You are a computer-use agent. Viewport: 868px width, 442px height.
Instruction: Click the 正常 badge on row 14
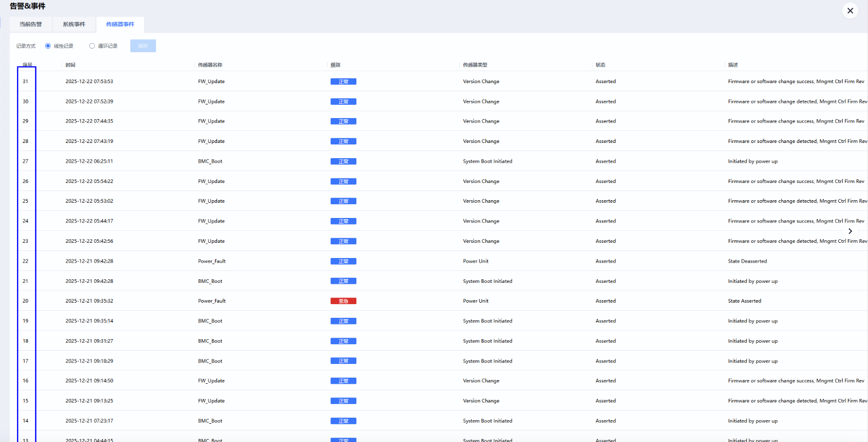coord(343,421)
